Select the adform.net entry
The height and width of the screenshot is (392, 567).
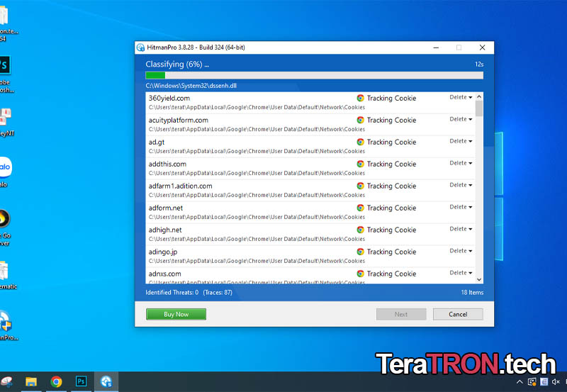[x=310, y=212]
